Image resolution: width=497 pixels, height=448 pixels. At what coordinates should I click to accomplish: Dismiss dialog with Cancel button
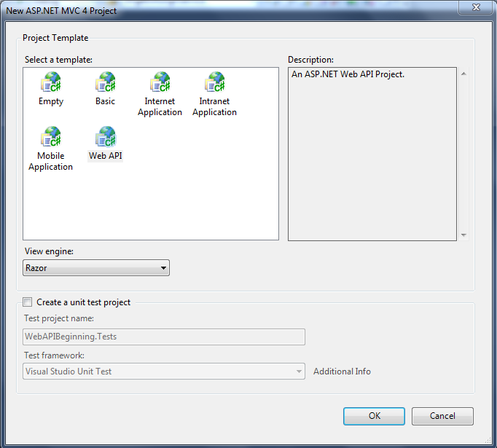[442, 416]
